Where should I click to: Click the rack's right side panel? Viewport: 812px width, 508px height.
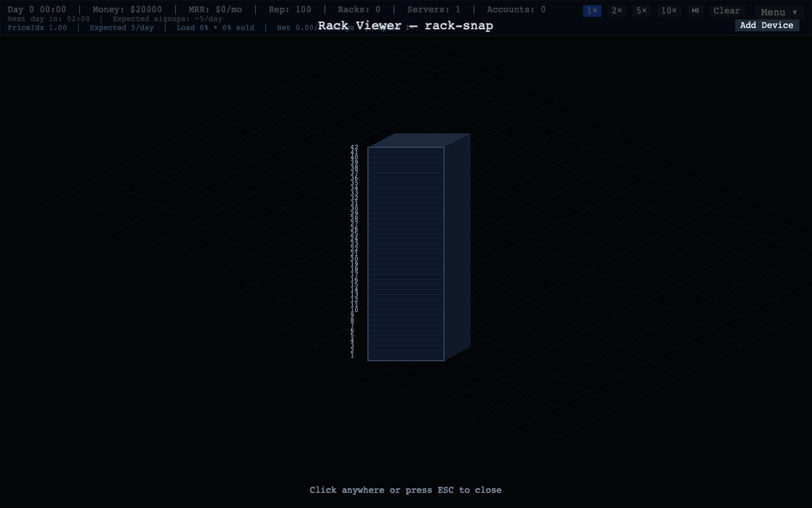pyautogui.click(x=457, y=248)
